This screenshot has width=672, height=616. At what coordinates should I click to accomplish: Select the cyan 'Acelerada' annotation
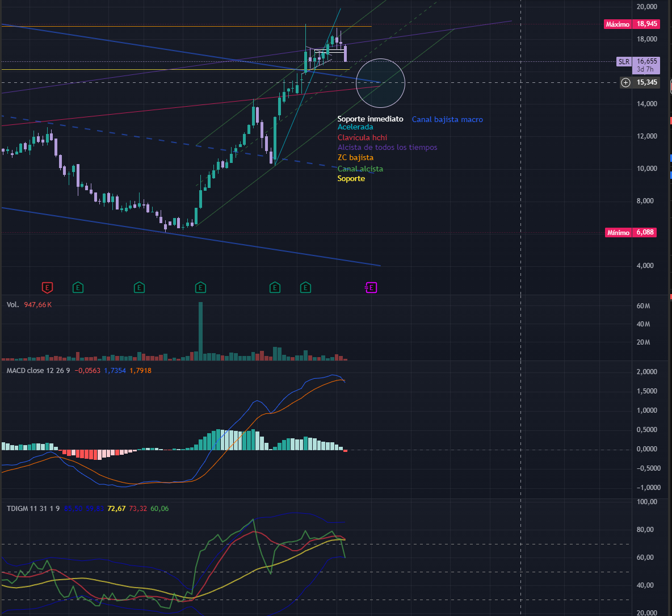pyautogui.click(x=355, y=127)
